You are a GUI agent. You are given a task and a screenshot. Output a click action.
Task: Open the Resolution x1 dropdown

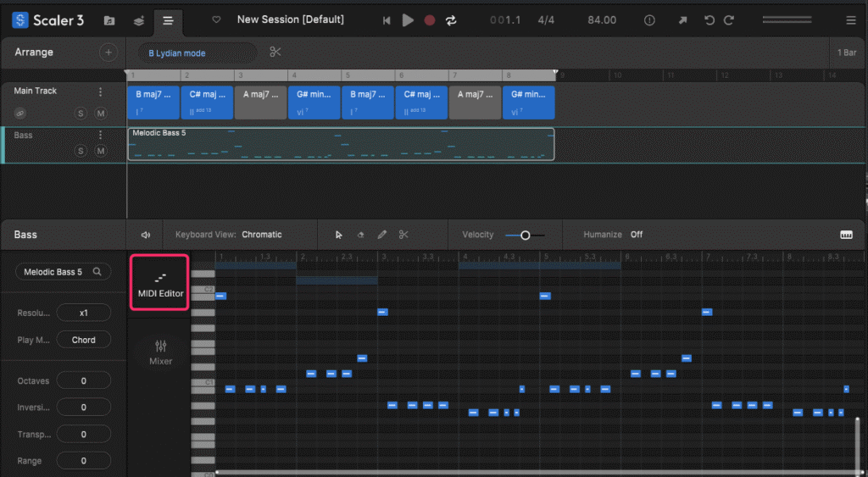click(83, 313)
